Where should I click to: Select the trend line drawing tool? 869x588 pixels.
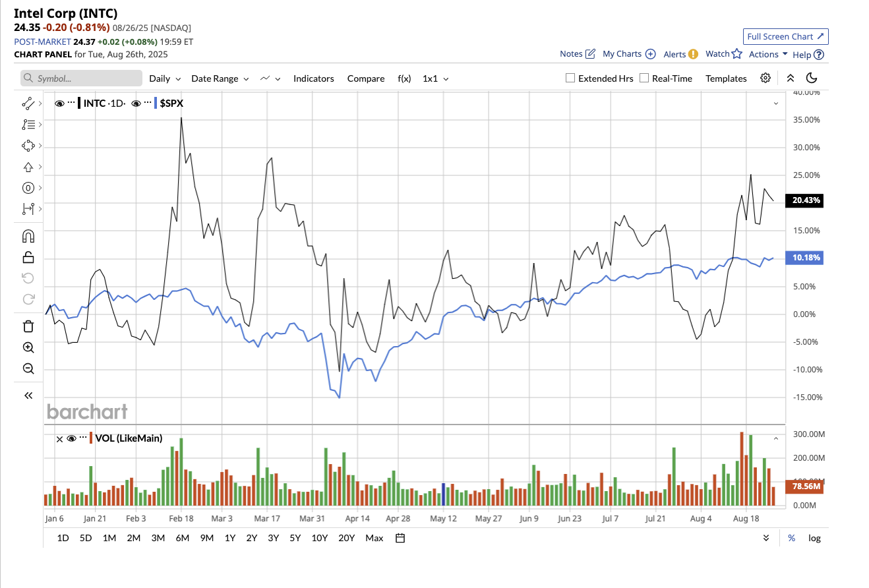pyautogui.click(x=28, y=103)
